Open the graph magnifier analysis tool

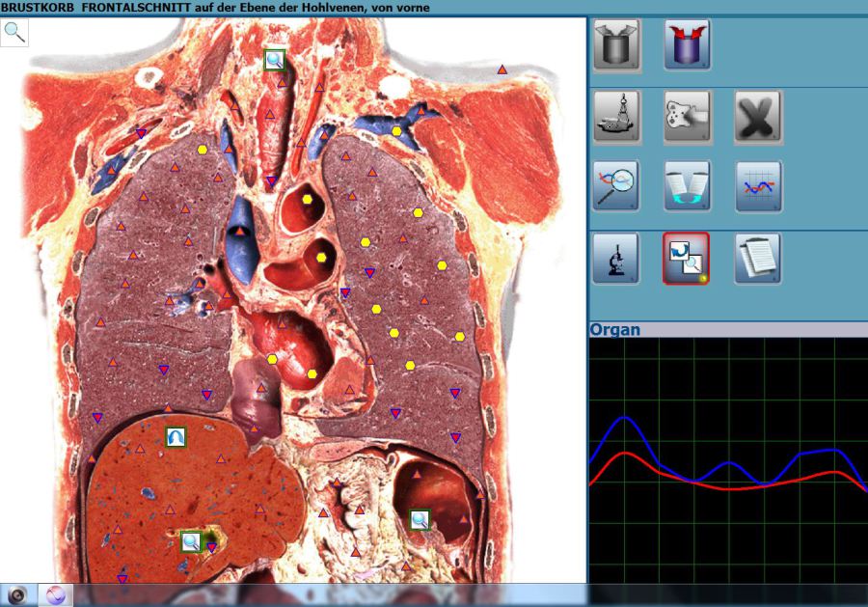coord(617,186)
